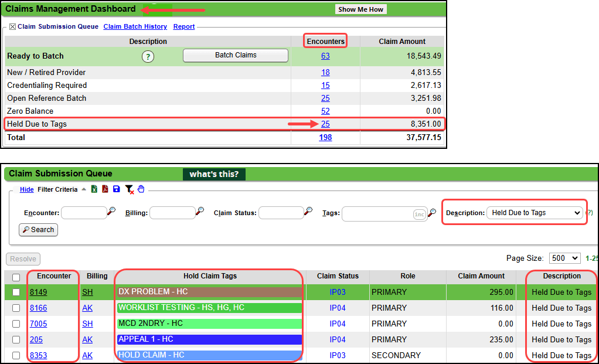The image size is (599, 364).
Task: Open the 25 Held Due to Tags encounters
Action: pyautogui.click(x=325, y=124)
